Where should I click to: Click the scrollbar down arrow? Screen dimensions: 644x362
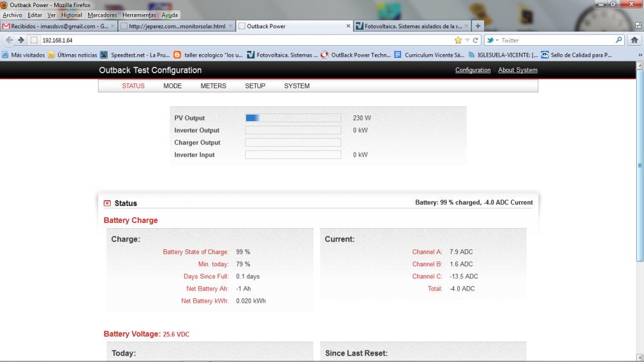point(640,357)
